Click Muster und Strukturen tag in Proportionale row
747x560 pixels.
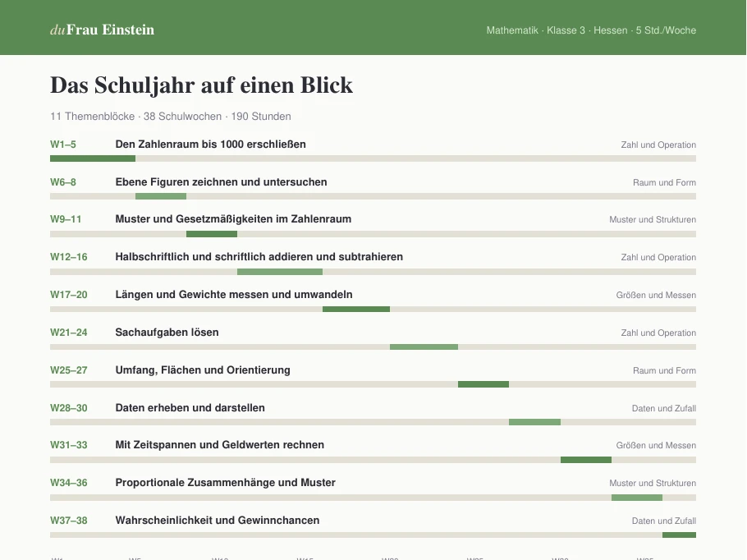point(653,483)
